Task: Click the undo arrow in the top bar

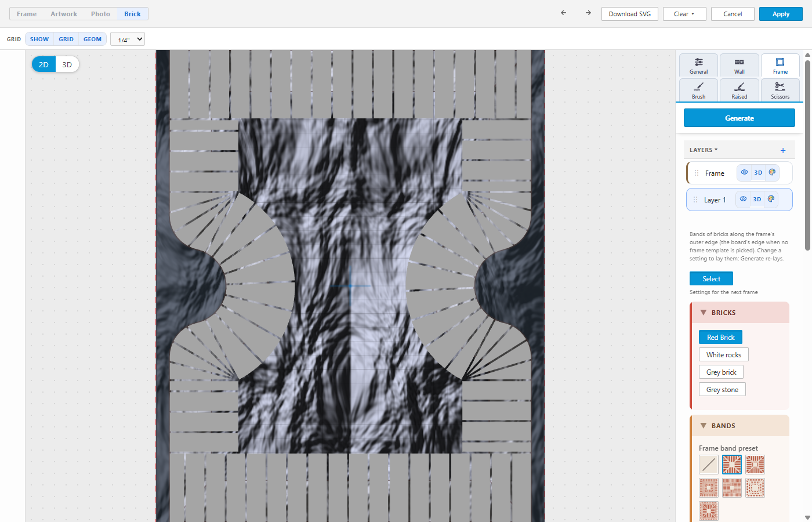Action: (x=563, y=13)
